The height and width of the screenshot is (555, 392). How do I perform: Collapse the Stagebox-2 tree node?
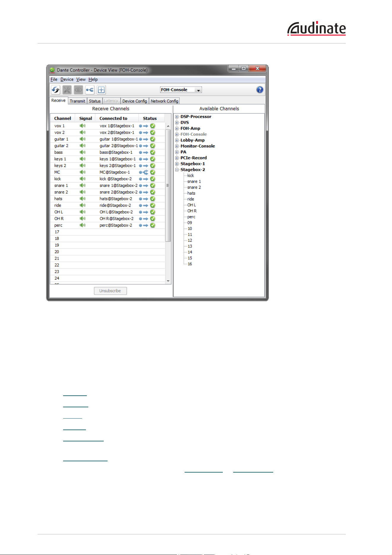(177, 170)
